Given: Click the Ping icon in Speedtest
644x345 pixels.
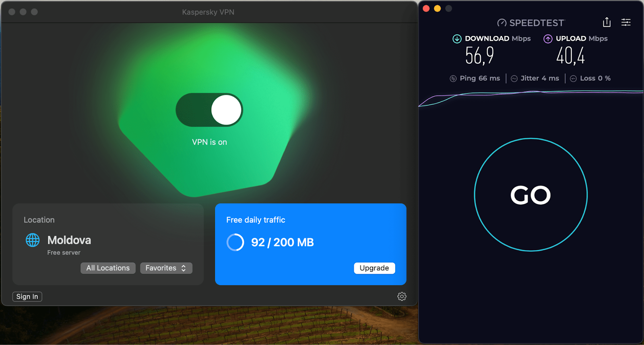Looking at the screenshot, I should pos(453,79).
